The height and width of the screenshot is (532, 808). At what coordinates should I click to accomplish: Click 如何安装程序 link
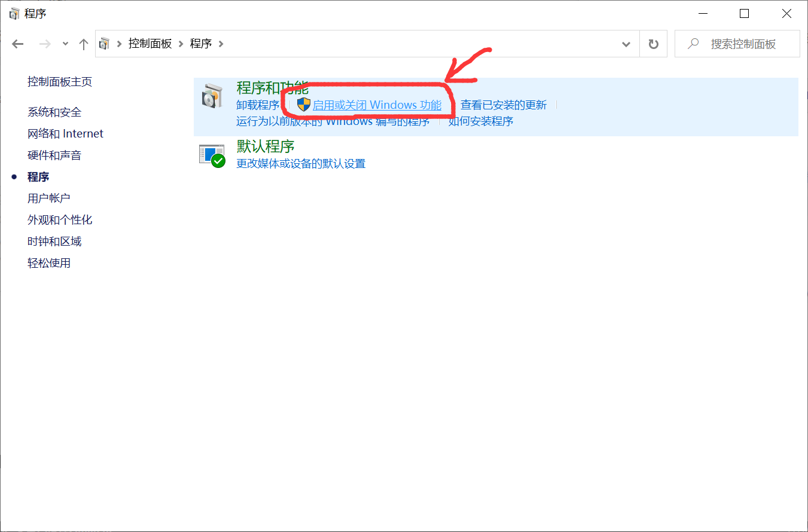click(x=481, y=121)
